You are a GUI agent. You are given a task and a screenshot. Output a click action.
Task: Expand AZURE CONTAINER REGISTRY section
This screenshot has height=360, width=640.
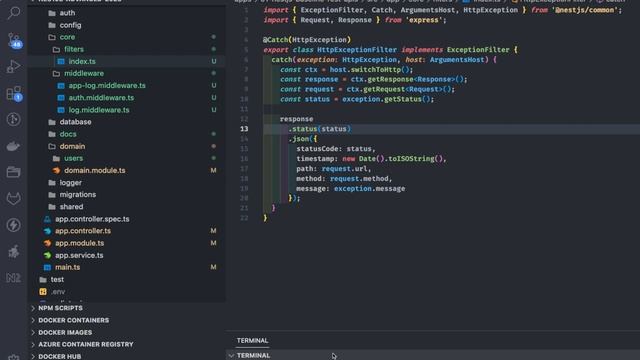pyautogui.click(x=86, y=344)
